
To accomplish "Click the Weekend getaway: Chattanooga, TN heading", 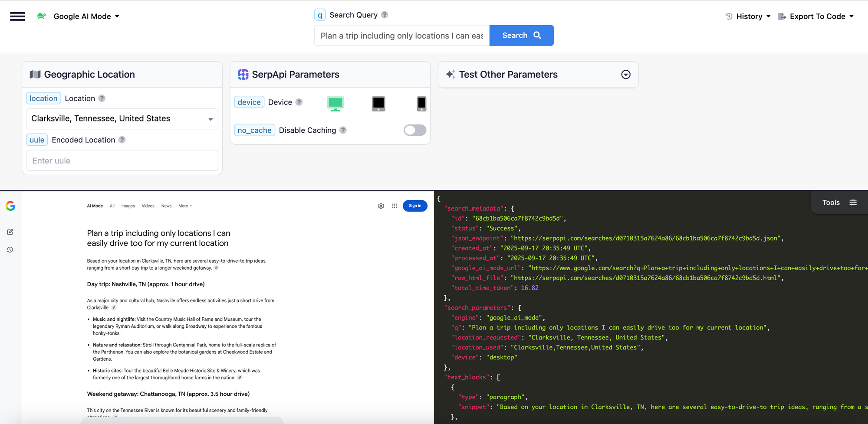I will (168, 394).
